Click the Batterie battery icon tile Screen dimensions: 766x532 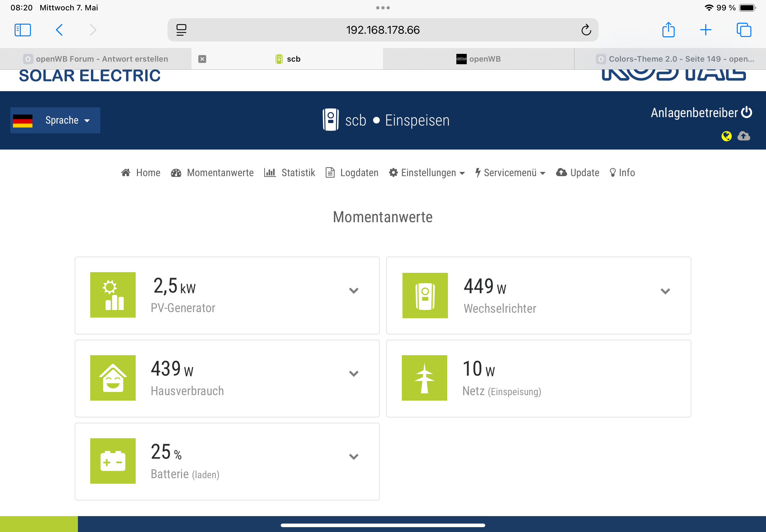tap(113, 461)
